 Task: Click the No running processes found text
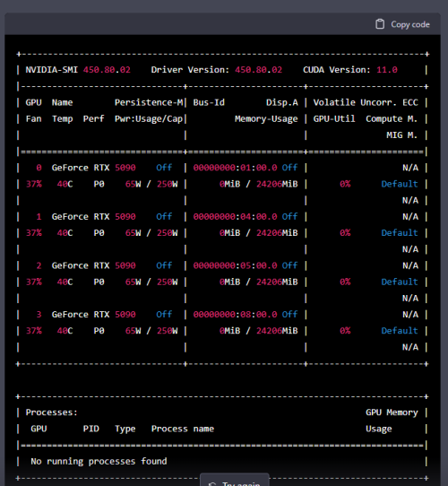99,462
